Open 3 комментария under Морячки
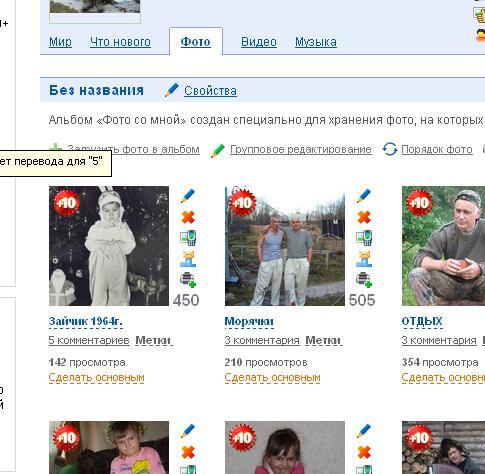The image size is (485, 474). click(x=262, y=340)
